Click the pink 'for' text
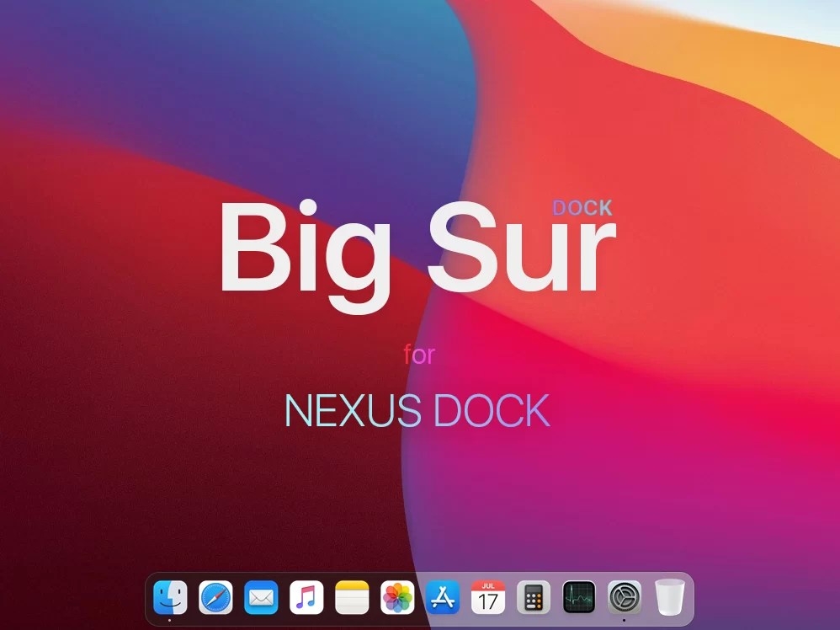The image size is (840, 630). coord(419,355)
